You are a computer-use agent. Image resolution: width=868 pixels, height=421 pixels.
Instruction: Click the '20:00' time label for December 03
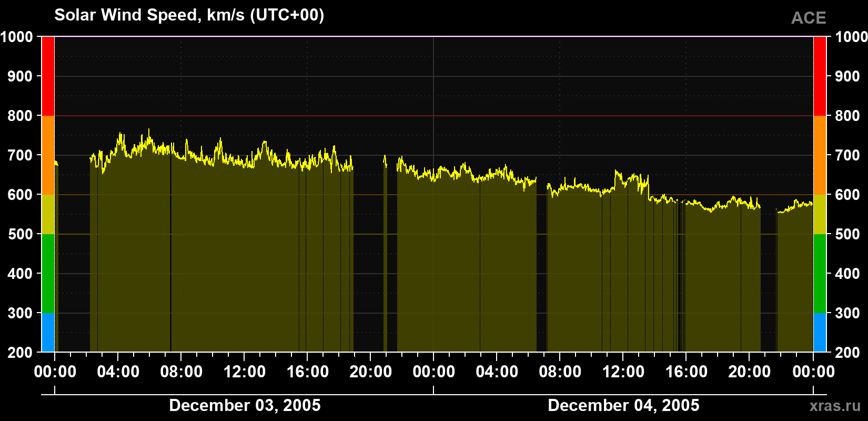[x=371, y=372]
